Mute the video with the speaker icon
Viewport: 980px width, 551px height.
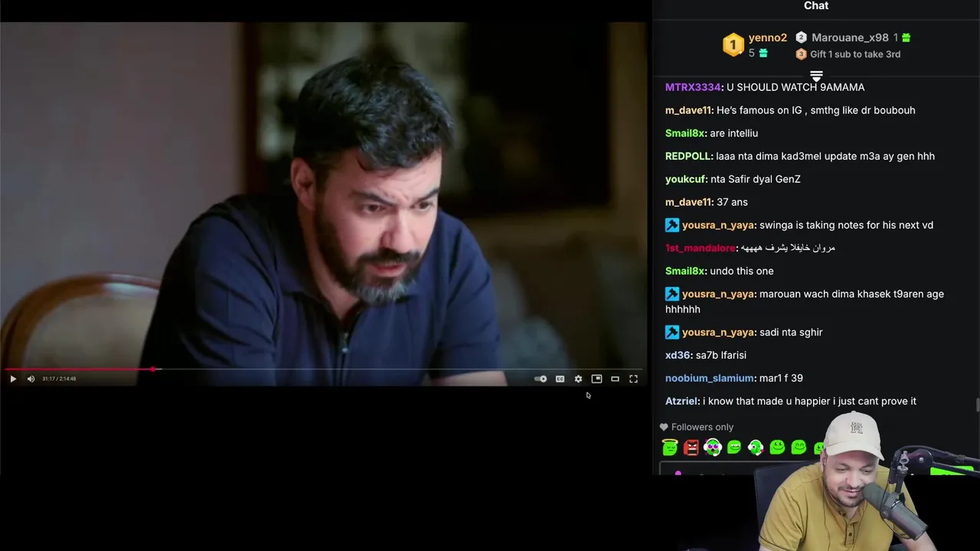[31, 379]
